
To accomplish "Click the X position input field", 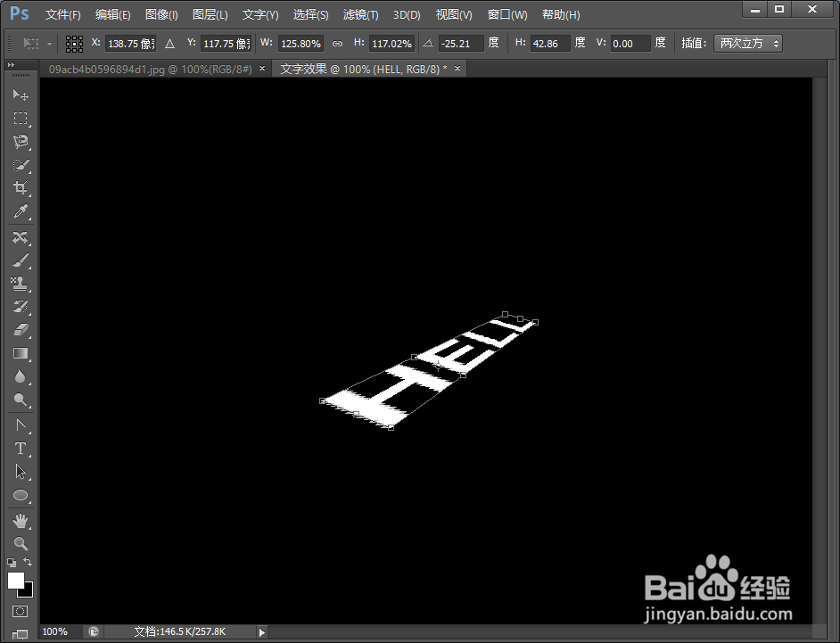I will [x=131, y=44].
